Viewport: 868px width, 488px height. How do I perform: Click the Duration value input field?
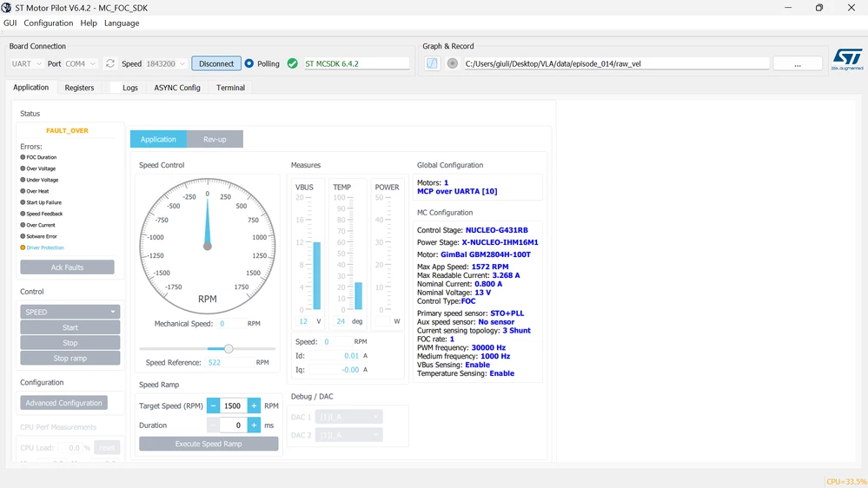click(233, 425)
